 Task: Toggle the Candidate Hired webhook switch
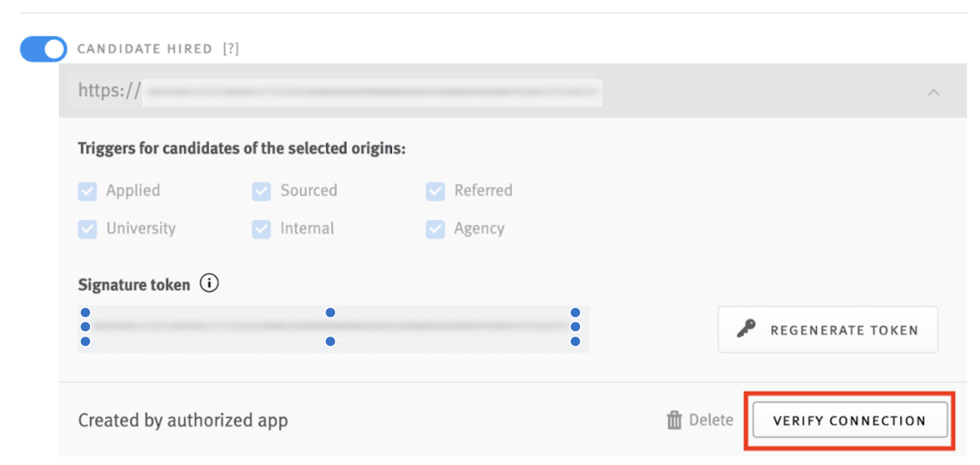[44, 49]
